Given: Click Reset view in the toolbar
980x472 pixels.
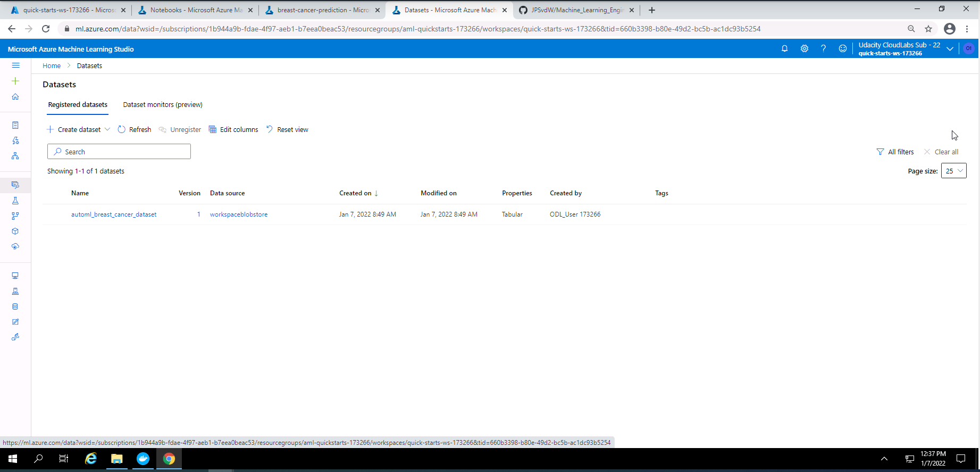Looking at the screenshot, I should [287, 129].
